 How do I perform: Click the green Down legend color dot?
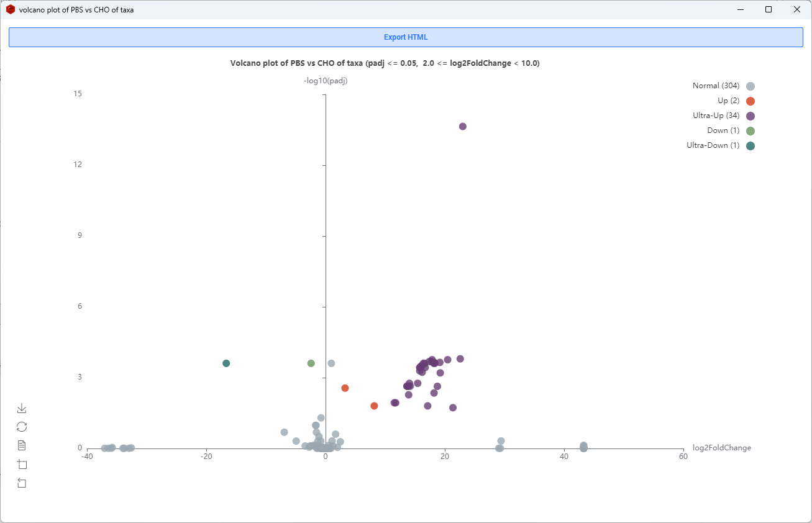(x=750, y=131)
